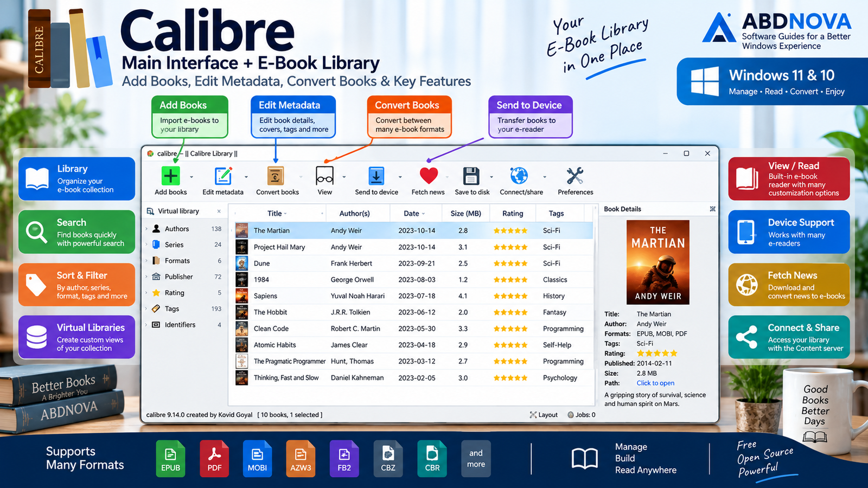Click the Tags icon in sidebar
Viewport: 868px width, 488px height.
pos(156,309)
